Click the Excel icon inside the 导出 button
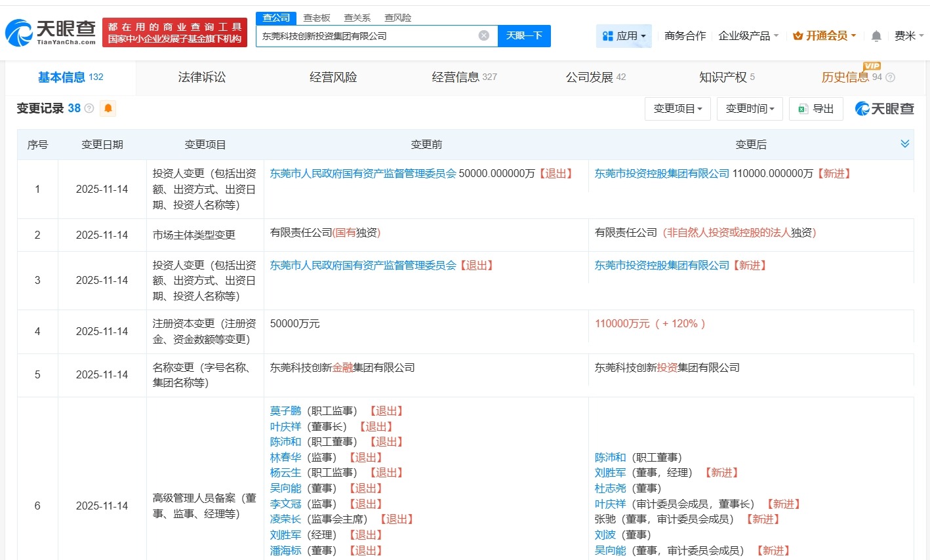The height and width of the screenshot is (560, 930). (x=804, y=109)
